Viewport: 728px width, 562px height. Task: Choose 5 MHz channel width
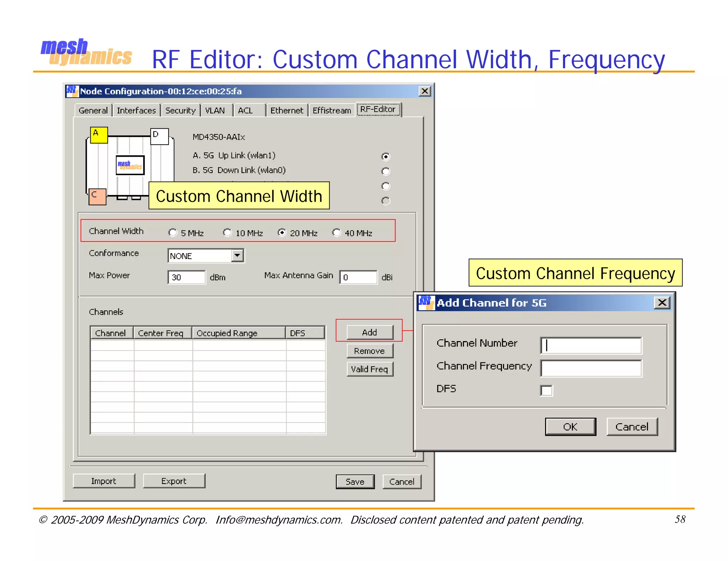click(x=173, y=233)
